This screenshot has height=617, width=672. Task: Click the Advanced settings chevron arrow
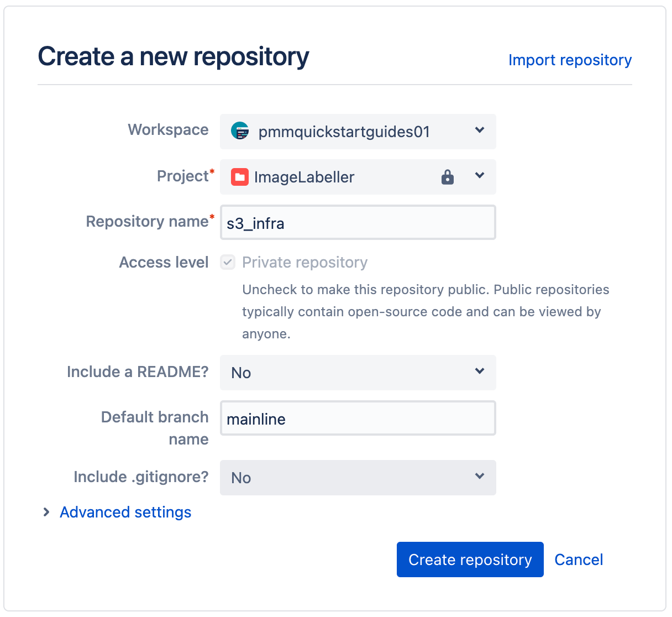click(x=46, y=512)
